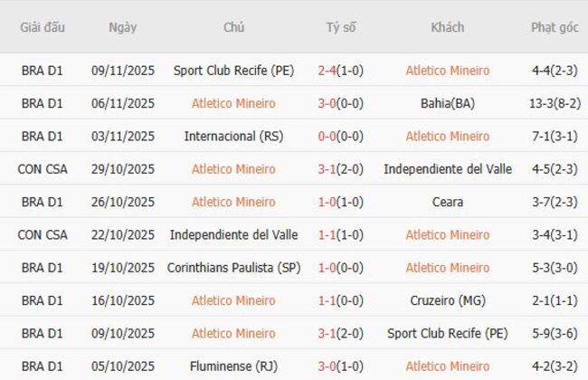
Task: Click the 1-0 score against Ceara
Action: pyautogui.click(x=328, y=202)
